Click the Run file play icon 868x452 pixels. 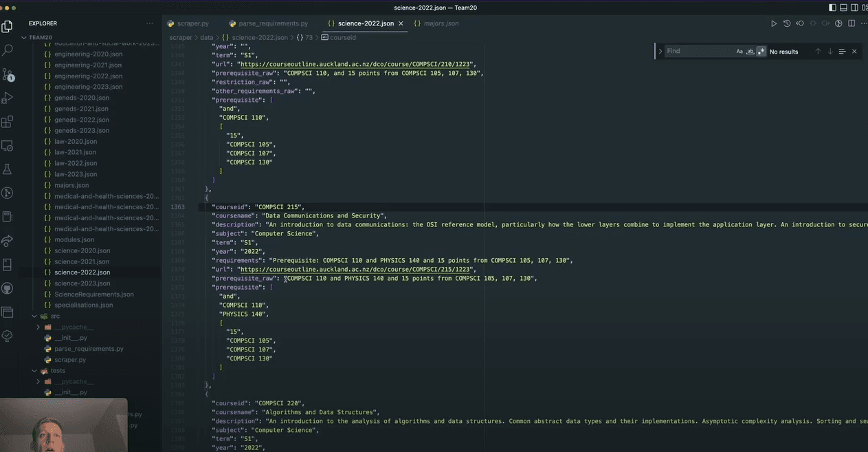point(773,23)
